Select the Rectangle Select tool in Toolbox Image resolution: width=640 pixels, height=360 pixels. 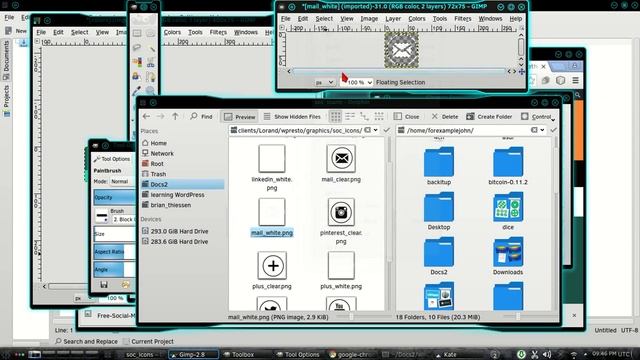point(137,33)
